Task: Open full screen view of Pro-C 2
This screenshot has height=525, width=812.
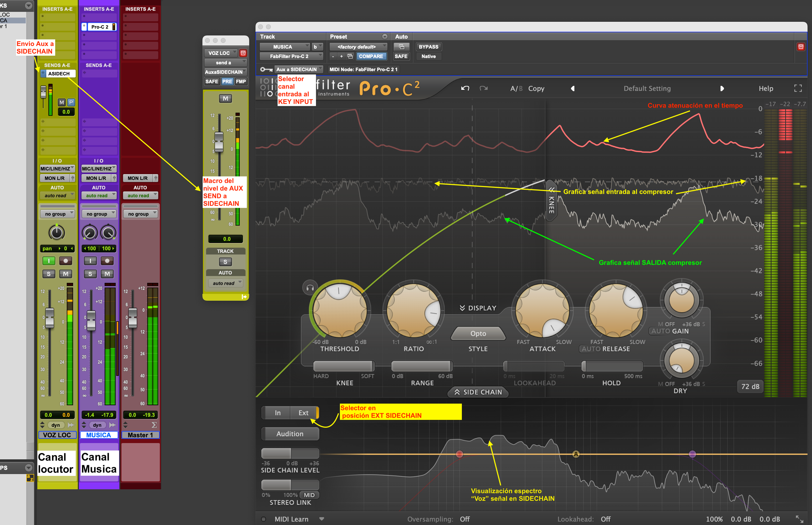Action: [798, 88]
